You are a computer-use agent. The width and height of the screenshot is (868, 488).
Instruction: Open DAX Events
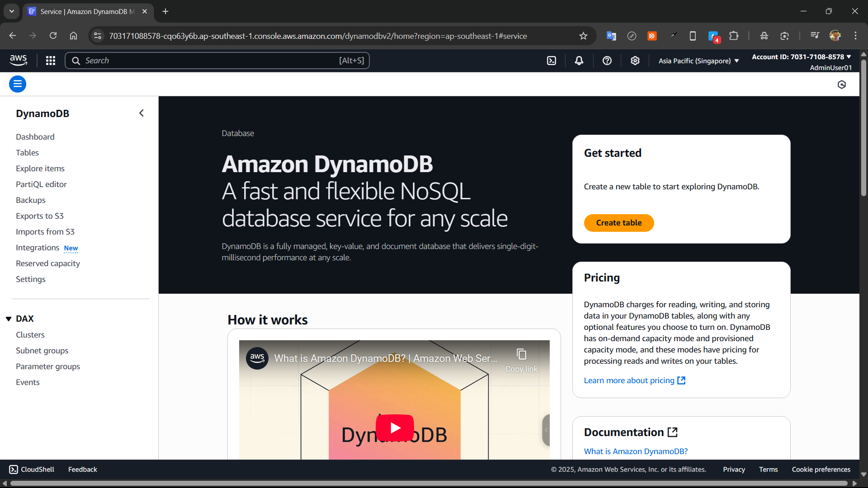pyautogui.click(x=28, y=382)
